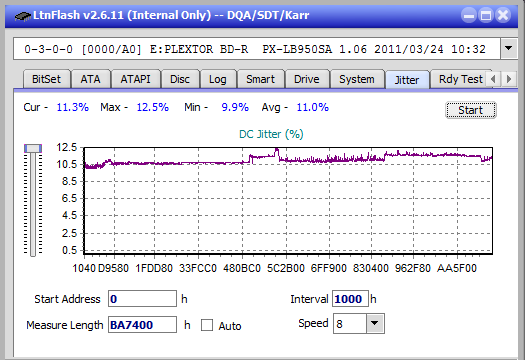Focus the Measure Length field BA7400

click(x=142, y=325)
